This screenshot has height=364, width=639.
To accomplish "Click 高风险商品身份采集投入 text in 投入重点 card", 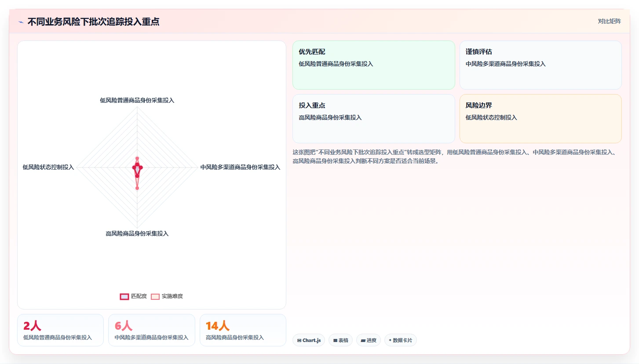I will pyautogui.click(x=330, y=117).
